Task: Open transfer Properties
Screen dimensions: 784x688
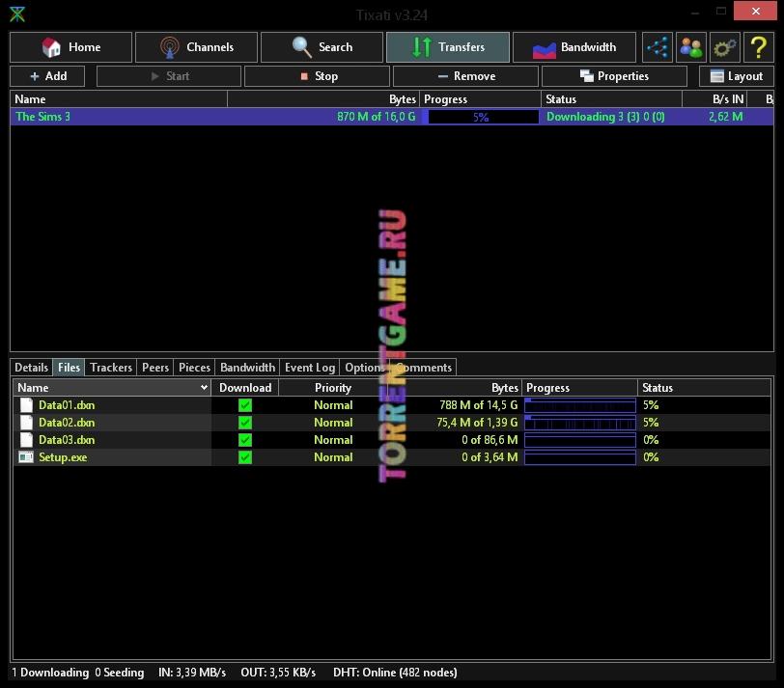Action: 614,76
